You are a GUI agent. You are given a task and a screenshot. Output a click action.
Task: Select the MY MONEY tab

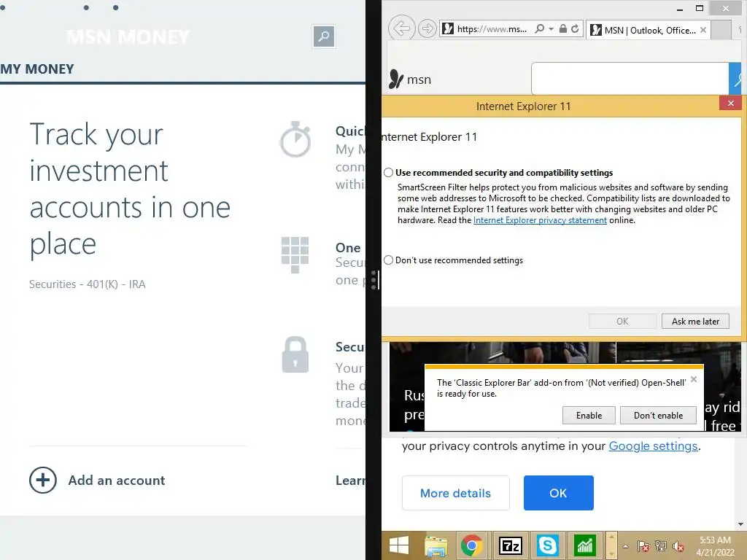(x=37, y=69)
